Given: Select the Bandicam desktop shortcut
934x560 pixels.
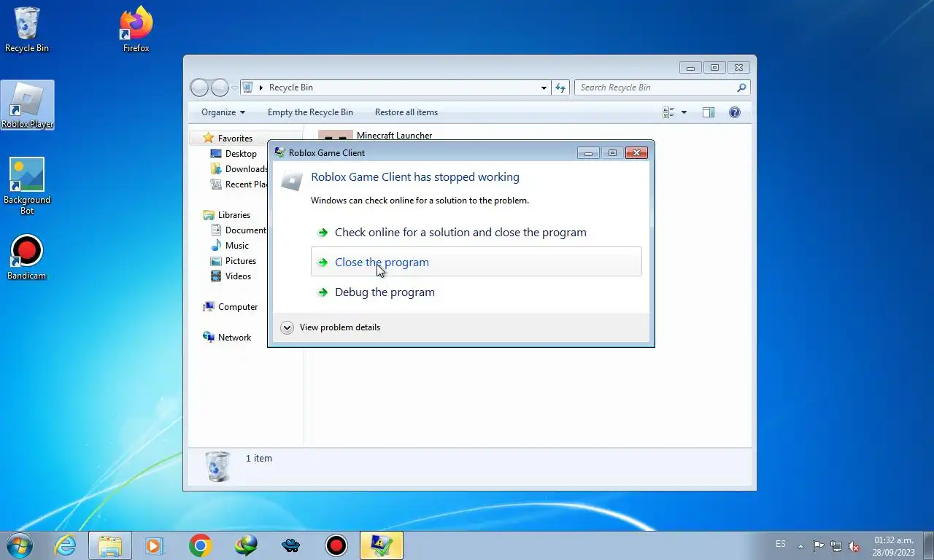Looking at the screenshot, I should tap(27, 257).
